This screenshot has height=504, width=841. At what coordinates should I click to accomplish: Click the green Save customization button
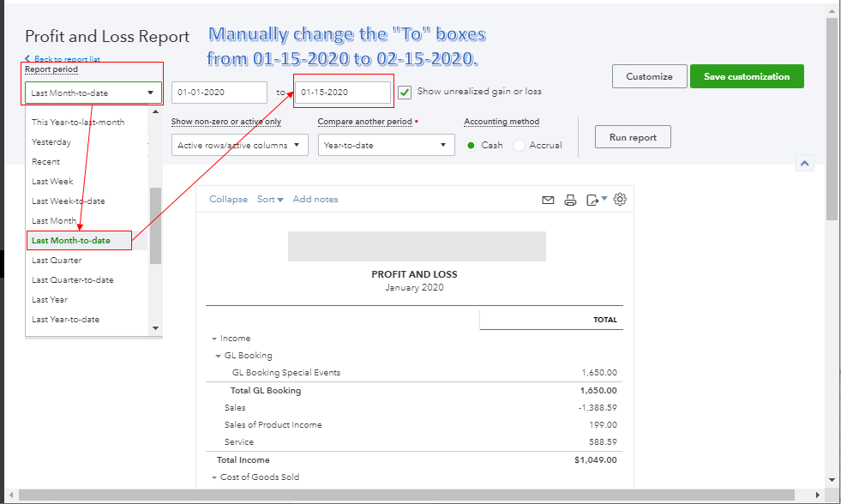[746, 76]
